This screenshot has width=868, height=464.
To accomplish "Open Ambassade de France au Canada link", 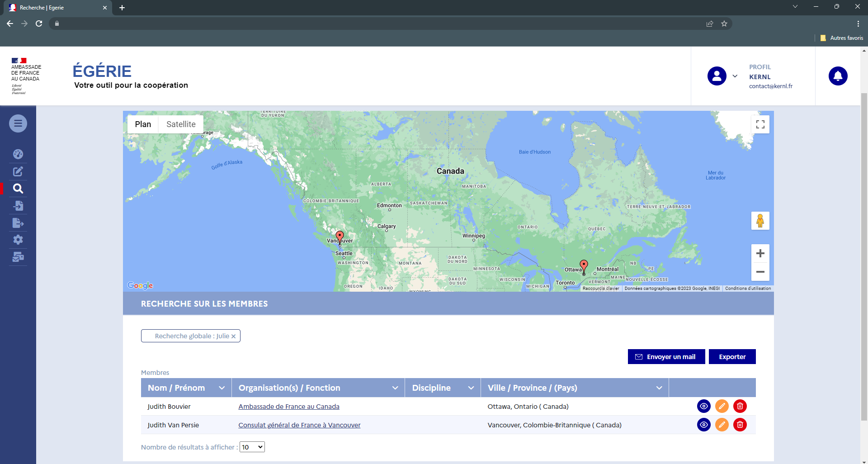I will pos(289,407).
